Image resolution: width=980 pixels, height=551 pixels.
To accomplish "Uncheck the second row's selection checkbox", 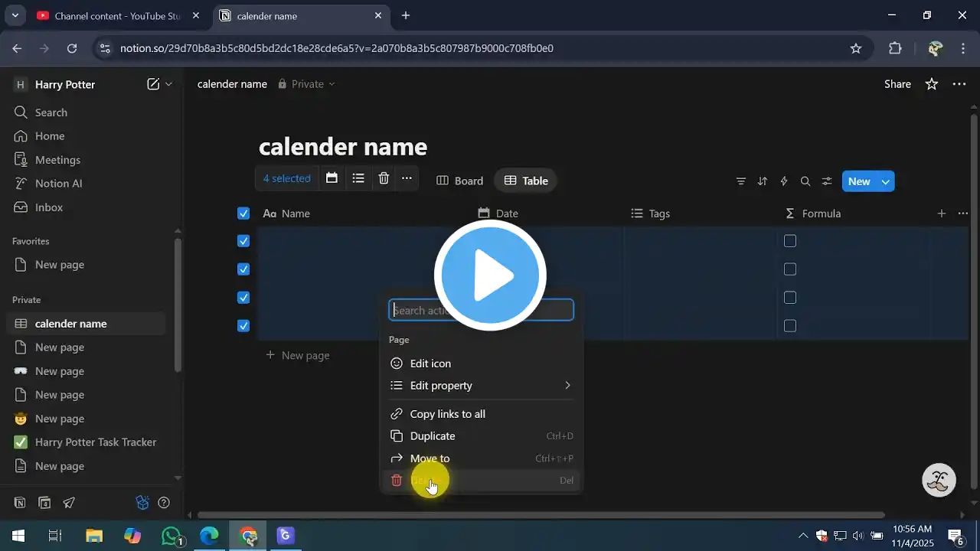I will pyautogui.click(x=243, y=269).
